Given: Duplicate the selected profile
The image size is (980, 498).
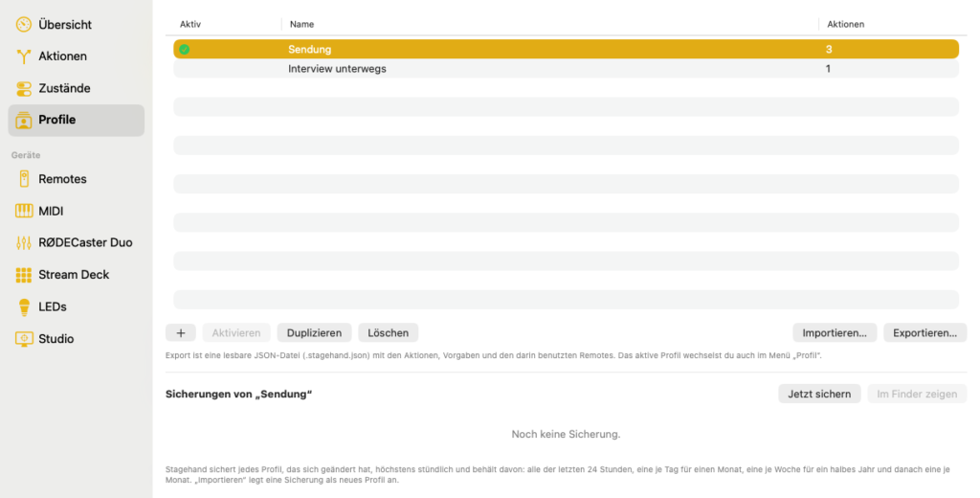Looking at the screenshot, I should (x=314, y=333).
